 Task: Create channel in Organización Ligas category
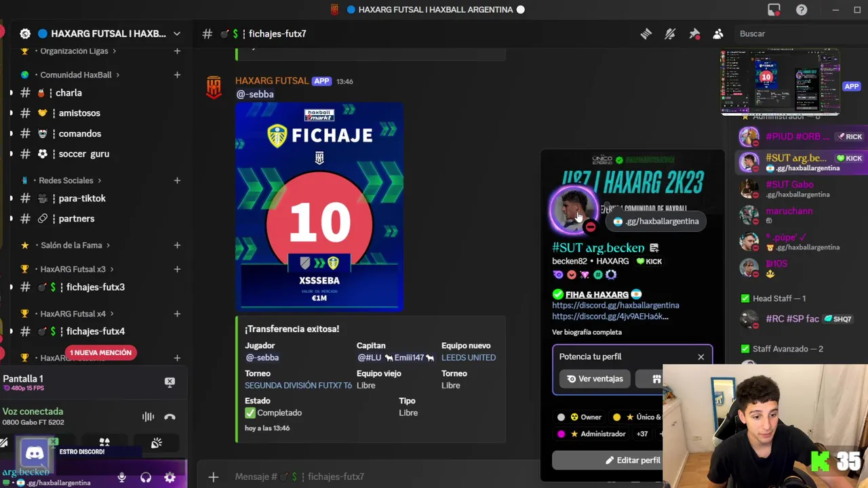pos(177,51)
